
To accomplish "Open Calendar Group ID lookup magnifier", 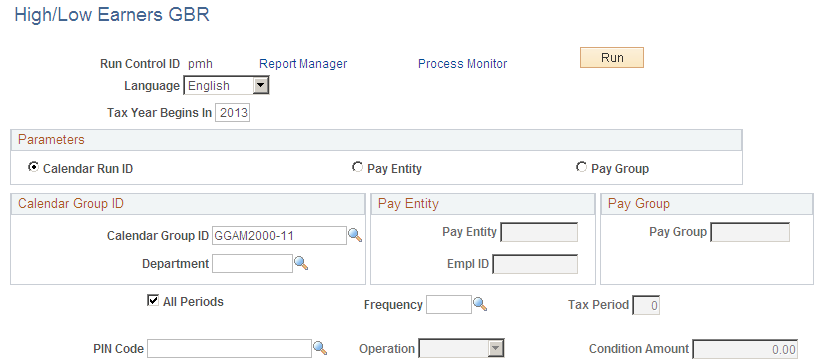I will (355, 235).
